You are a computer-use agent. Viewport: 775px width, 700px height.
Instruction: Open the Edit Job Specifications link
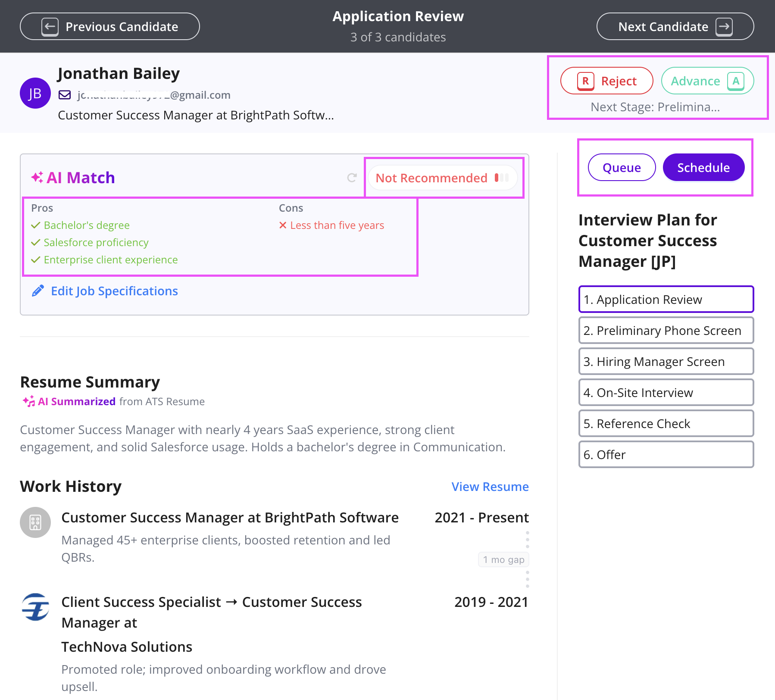114,291
